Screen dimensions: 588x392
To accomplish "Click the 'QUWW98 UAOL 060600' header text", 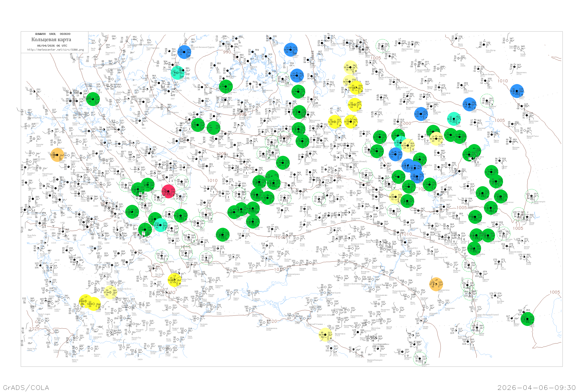I will point(53,34).
